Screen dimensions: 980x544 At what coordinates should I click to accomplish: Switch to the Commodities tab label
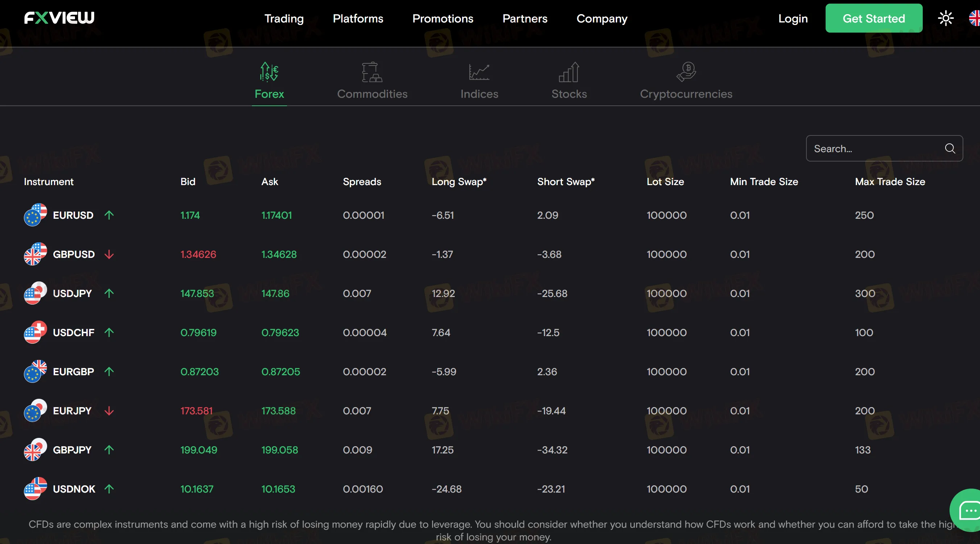tap(372, 94)
